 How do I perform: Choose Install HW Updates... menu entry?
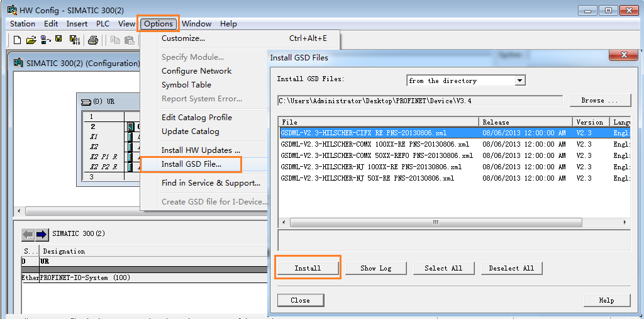tap(204, 150)
